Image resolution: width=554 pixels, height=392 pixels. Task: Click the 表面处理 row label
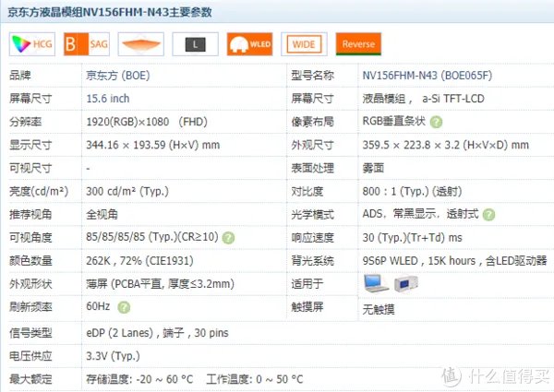(313, 168)
